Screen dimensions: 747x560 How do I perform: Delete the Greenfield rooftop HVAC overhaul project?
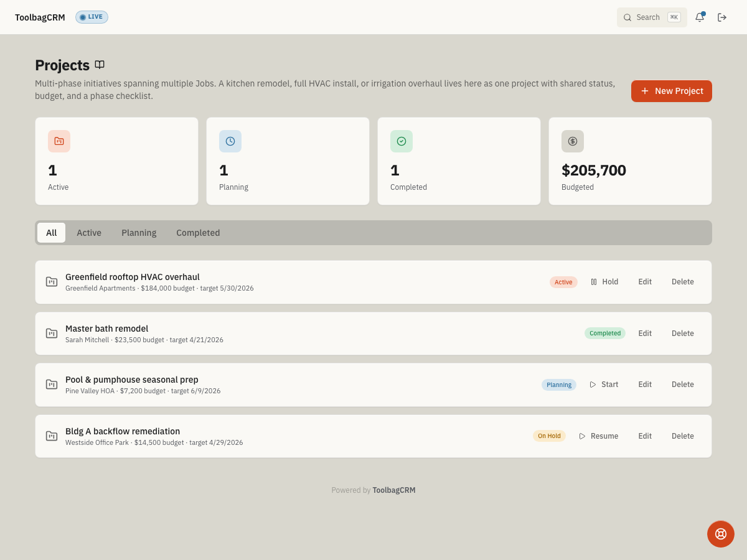[x=683, y=282]
